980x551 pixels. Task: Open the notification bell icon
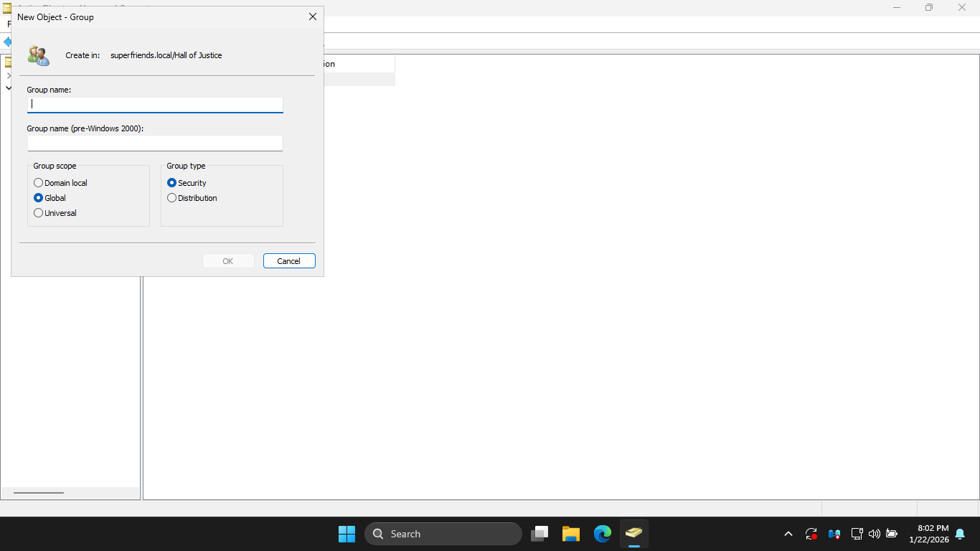960,534
